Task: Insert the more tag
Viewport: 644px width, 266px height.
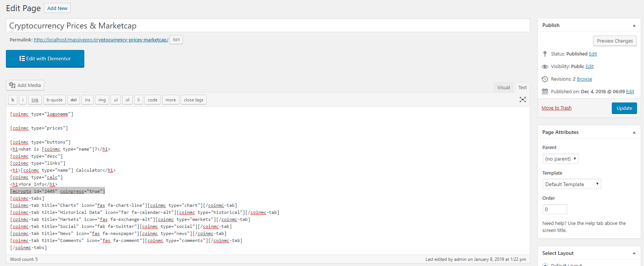Action: [x=171, y=100]
